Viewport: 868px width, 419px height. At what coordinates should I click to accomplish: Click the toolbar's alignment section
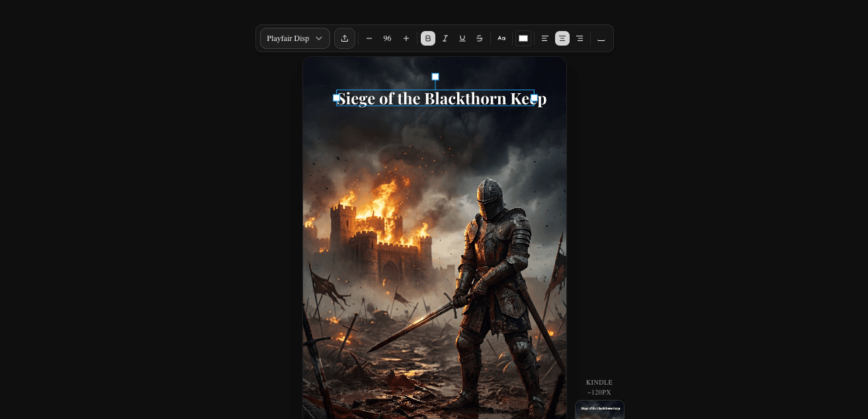[x=562, y=38]
